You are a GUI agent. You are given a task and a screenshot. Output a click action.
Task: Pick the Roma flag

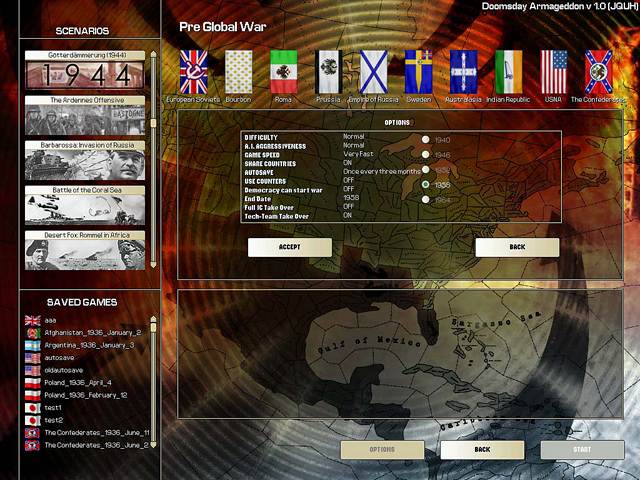click(284, 72)
